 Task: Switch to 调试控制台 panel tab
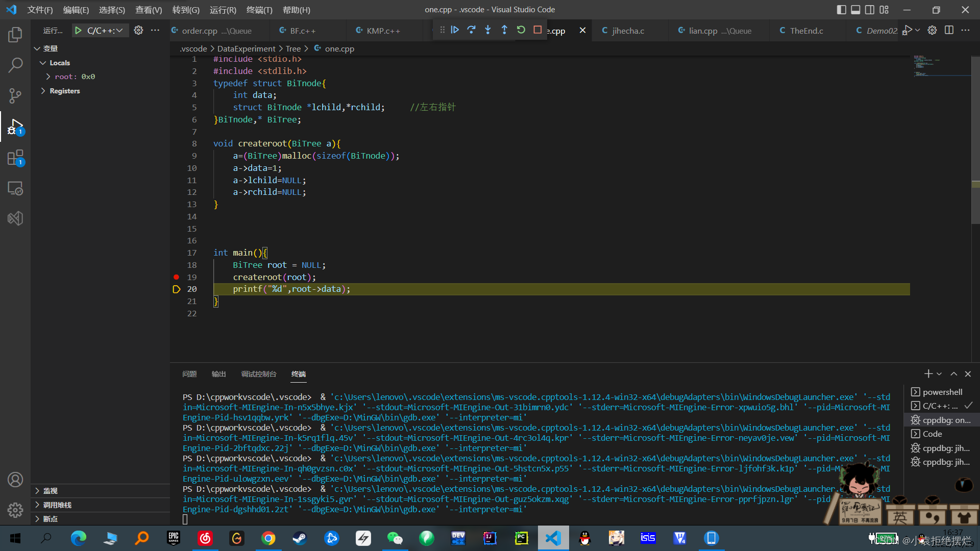click(x=259, y=374)
